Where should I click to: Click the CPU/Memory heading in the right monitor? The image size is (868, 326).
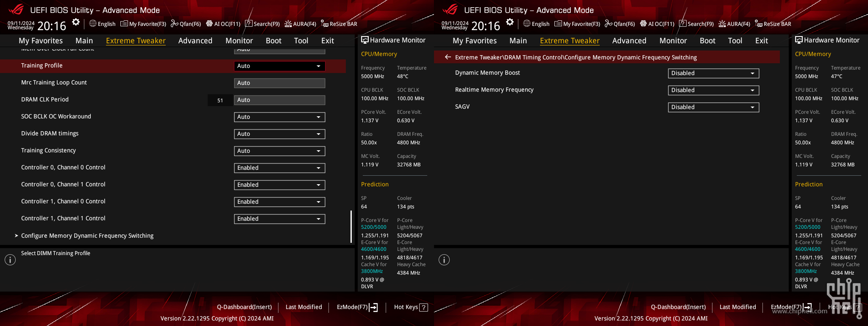[x=813, y=54]
